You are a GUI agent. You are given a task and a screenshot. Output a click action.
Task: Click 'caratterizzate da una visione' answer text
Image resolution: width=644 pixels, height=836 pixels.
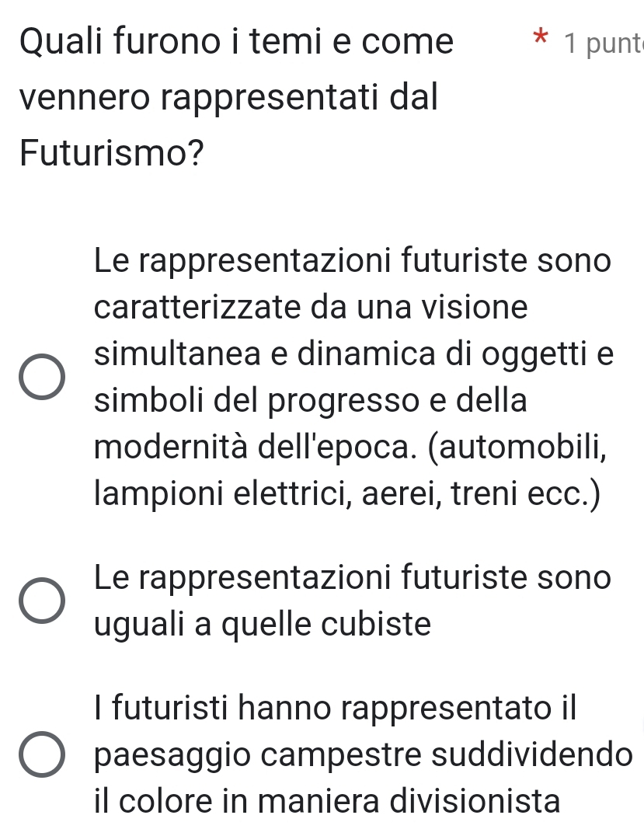tap(311, 307)
